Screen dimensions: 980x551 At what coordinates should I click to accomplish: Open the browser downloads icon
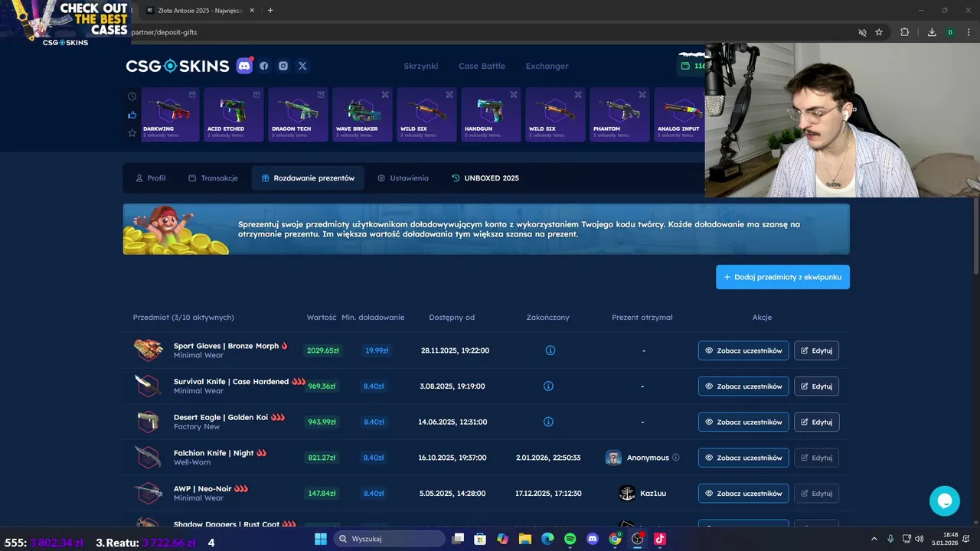point(932,32)
